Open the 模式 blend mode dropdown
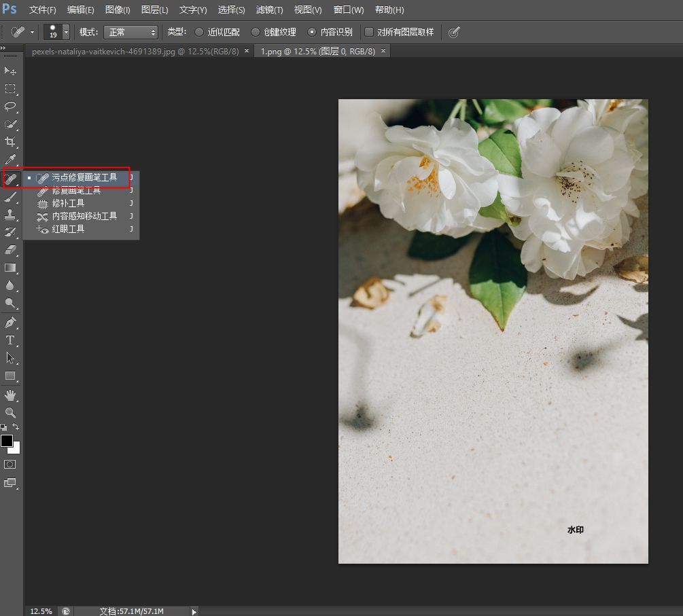 point(130,32)
